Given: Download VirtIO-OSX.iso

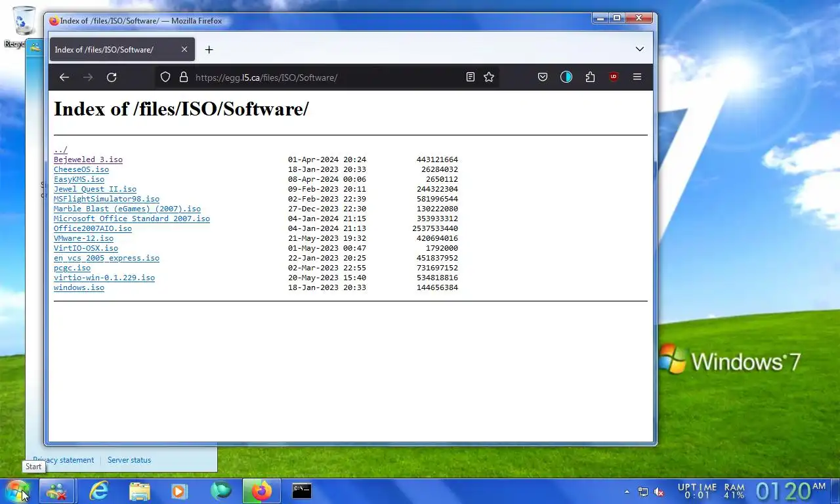Looking at the screenshot, I should pyautogui.click(x=86, y=248).
